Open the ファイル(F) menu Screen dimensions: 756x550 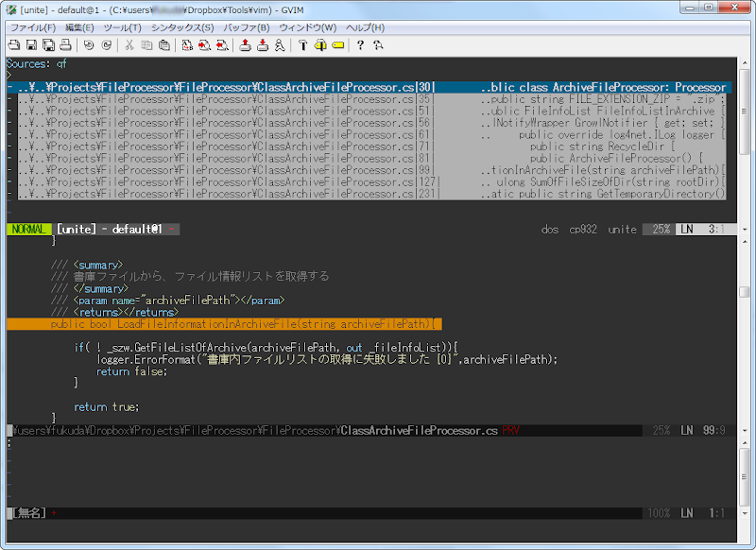33,27
